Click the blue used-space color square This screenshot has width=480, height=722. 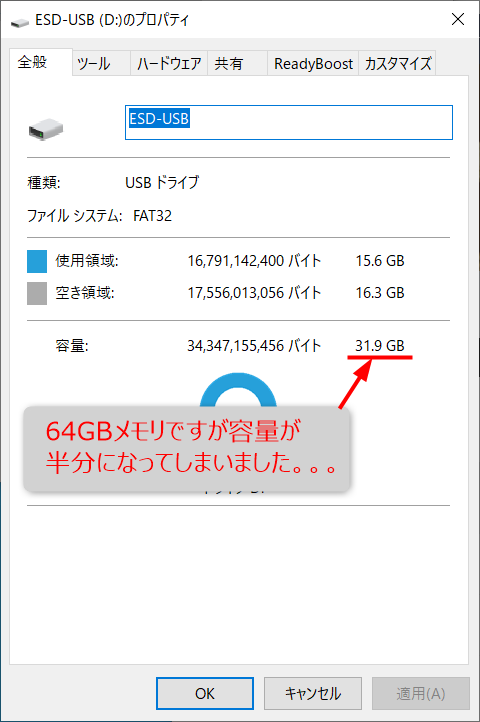tap(37, 261)
